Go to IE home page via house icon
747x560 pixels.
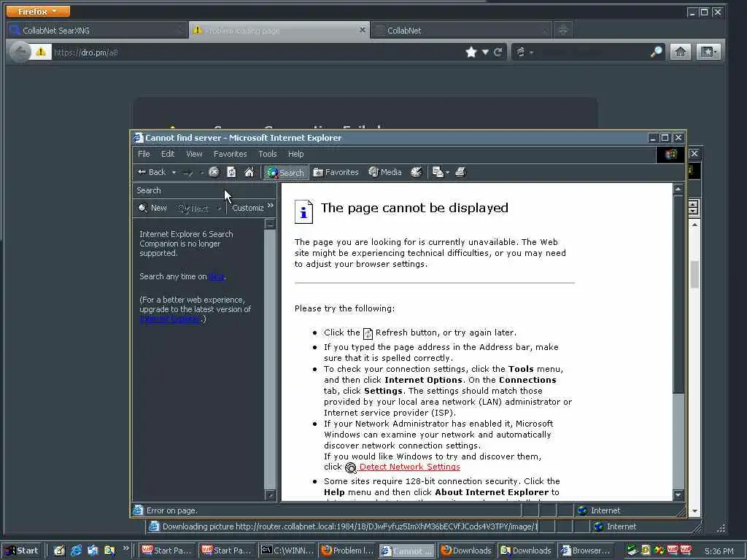click(249, 172)
